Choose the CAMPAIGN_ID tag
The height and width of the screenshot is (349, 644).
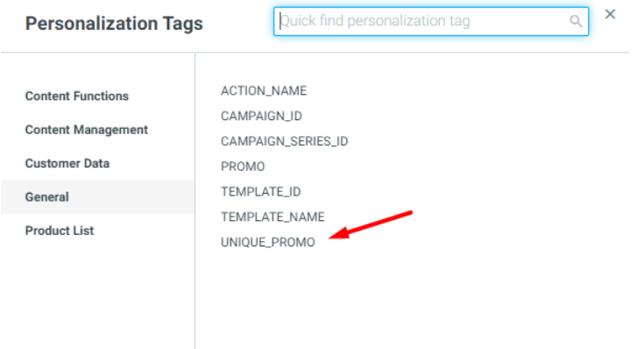pyautogui.click(x=261, y=116)
